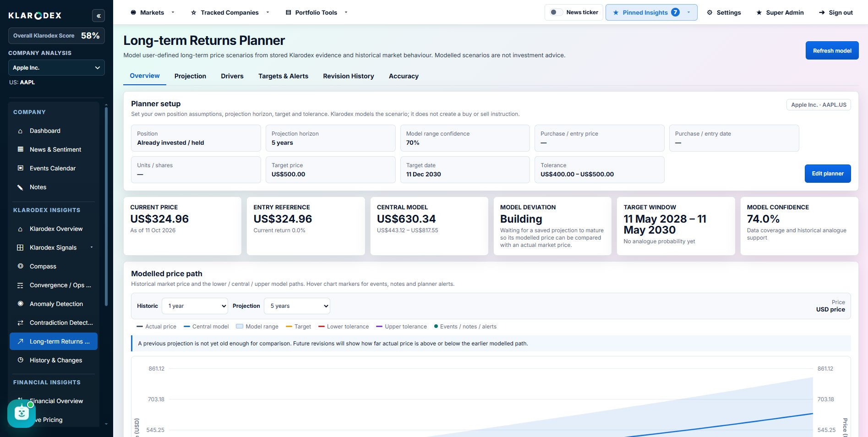The height and width of the screenshot is (437, 868).
Task: Switch to the Projection tab
Action: 190,76
